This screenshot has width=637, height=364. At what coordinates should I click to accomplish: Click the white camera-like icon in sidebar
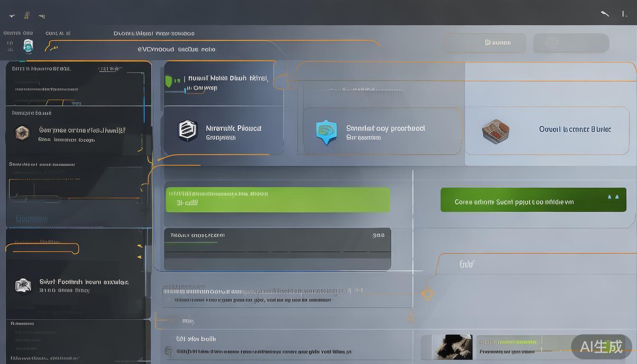click(23, 285)
